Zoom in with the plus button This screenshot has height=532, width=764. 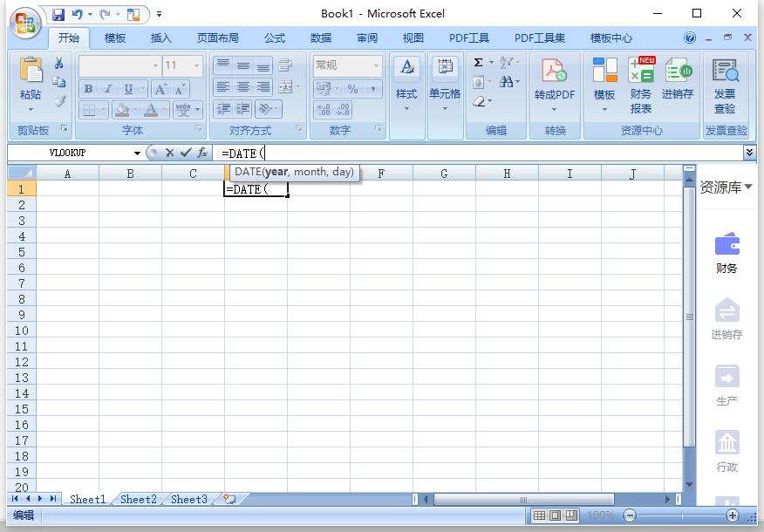pos(733,515)
